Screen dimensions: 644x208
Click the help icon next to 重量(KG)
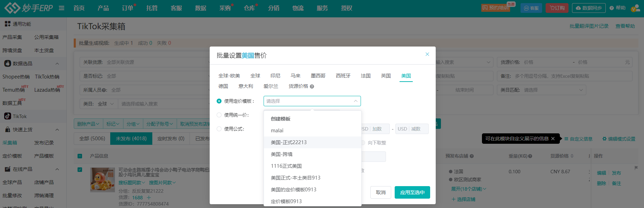pos(530,156)
